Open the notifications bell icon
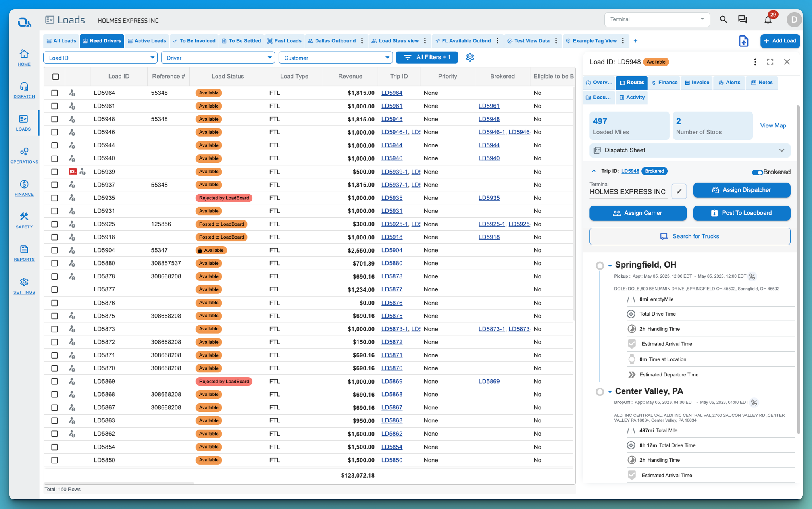Screen dimensions: 812x509 (x=768, y=20)
